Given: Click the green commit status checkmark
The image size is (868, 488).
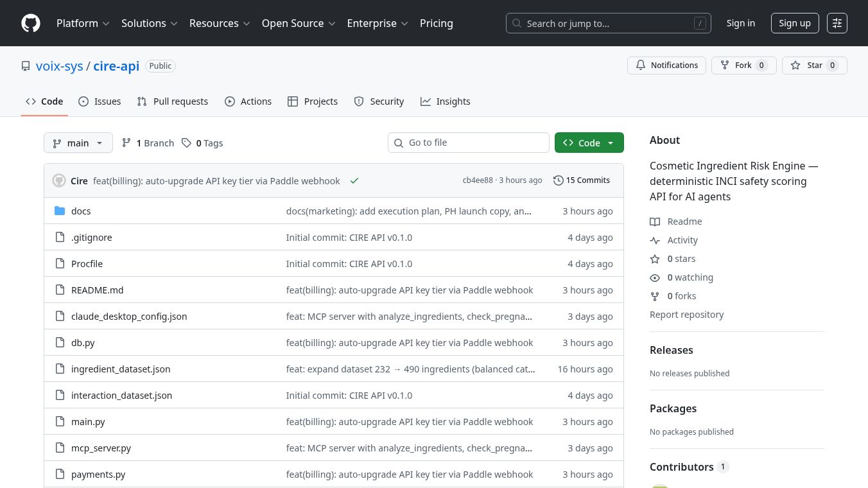Looking at the screenshot, I should [354, 181].
